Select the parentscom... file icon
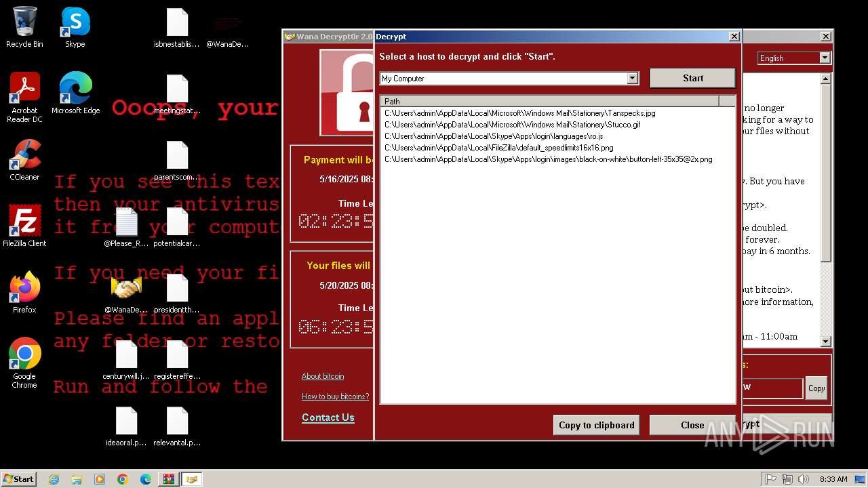This screenshot has height=488, width=868. pos(177,161)
